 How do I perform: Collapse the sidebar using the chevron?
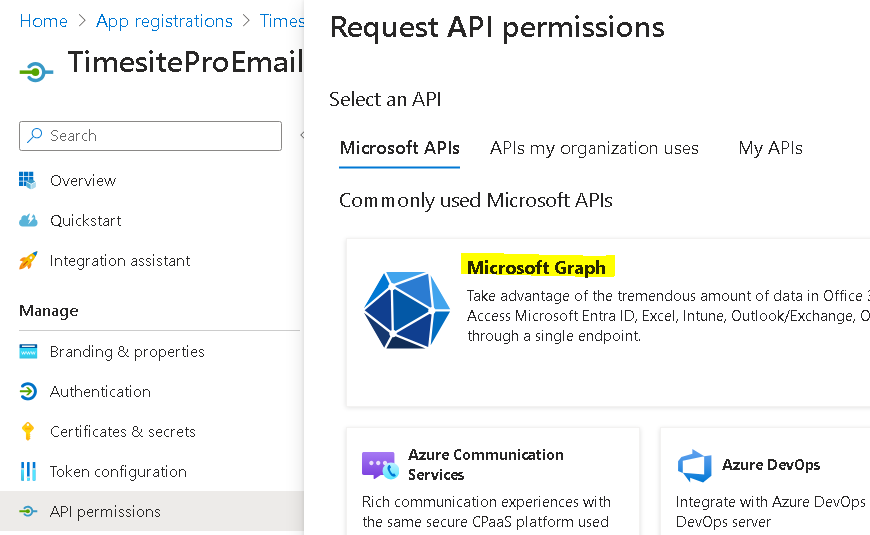coord(301,136)
